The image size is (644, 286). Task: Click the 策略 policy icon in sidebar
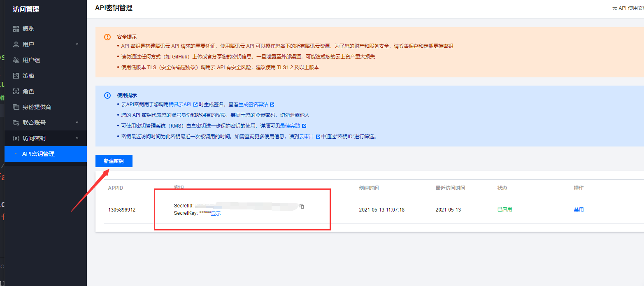click(16, 76)
